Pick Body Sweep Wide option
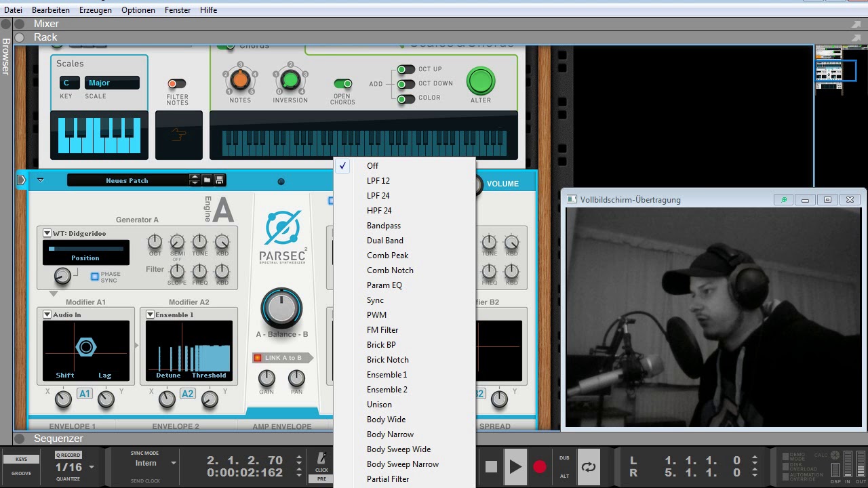The height and width of the screenshot is (488, 868). coord(404,449)
